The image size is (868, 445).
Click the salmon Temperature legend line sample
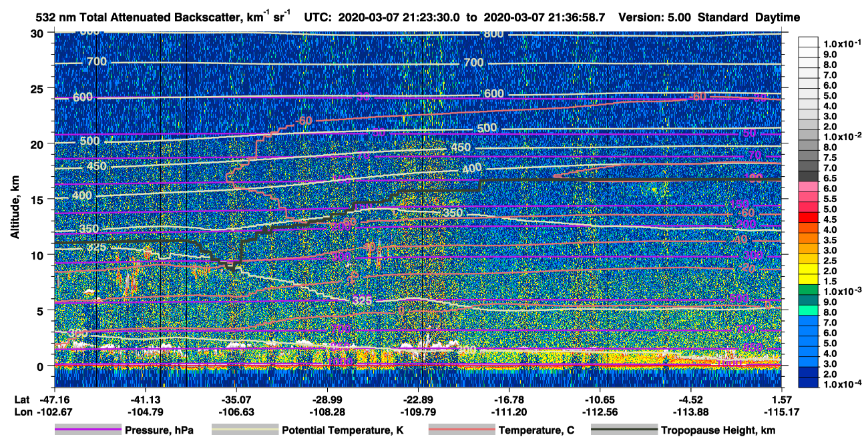[x=462, y=430]
